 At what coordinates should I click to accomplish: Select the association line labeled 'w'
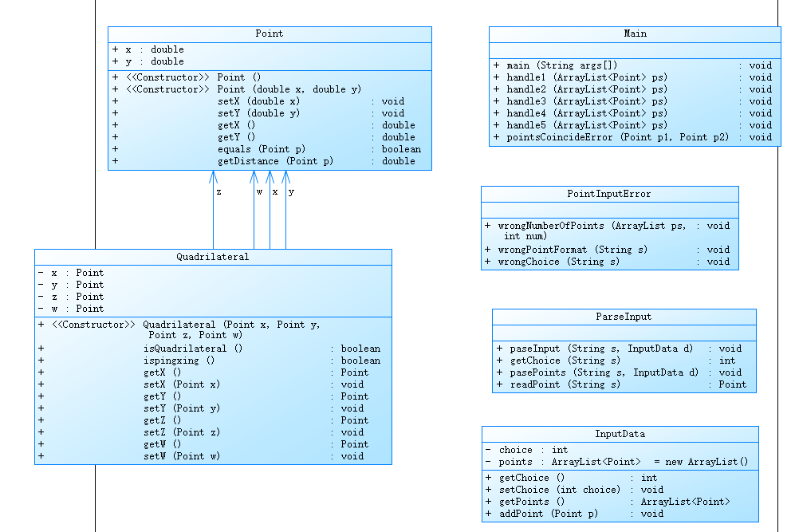254,210
